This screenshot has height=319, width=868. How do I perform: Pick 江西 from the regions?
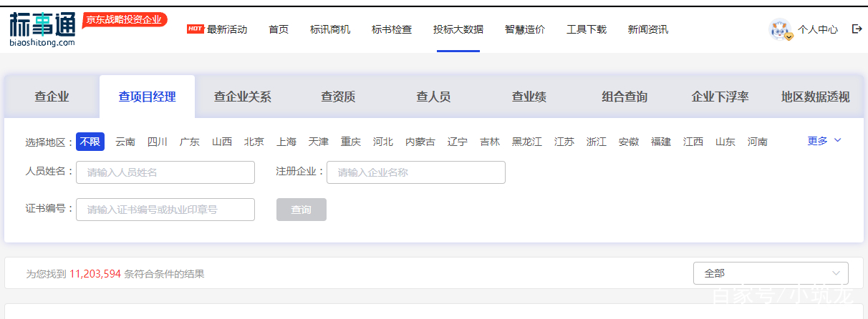pyautogui.click(x=693, y=142)
